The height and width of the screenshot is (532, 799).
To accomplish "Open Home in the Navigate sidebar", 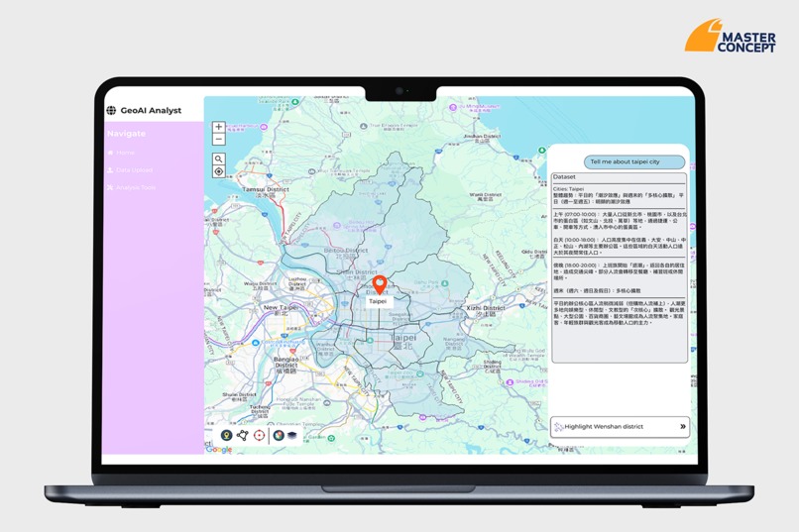I will point(121,153).
